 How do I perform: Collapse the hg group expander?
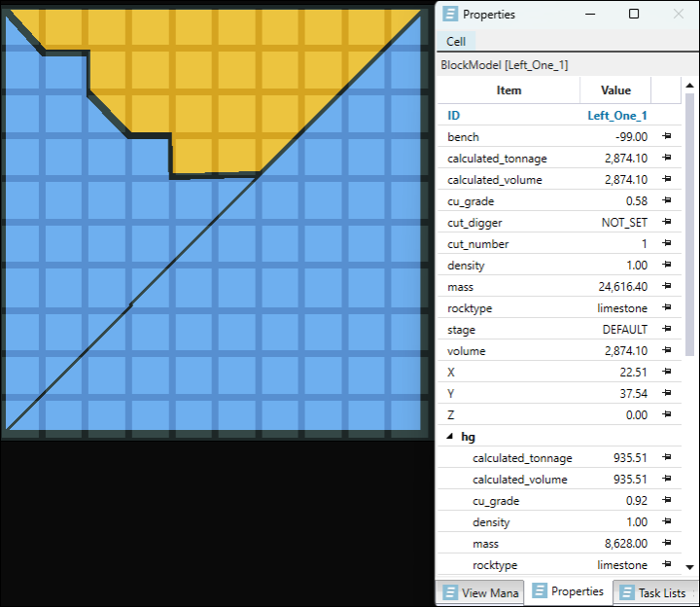pos(449,437)
